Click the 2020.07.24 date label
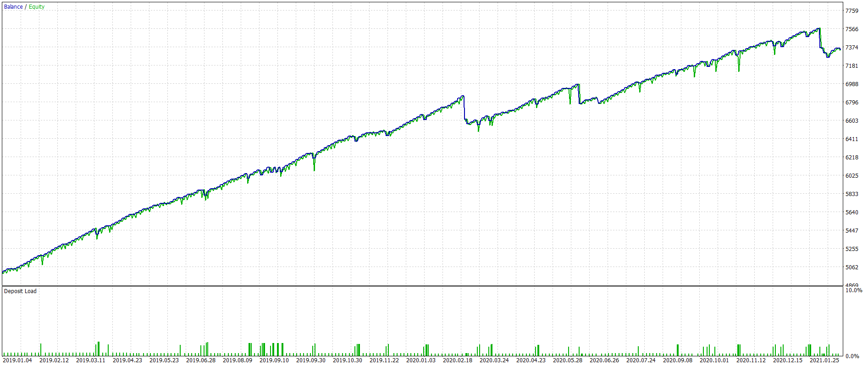The height and width of the screenshot is (365, 868). pyautogui.click(x=641, y=360)
